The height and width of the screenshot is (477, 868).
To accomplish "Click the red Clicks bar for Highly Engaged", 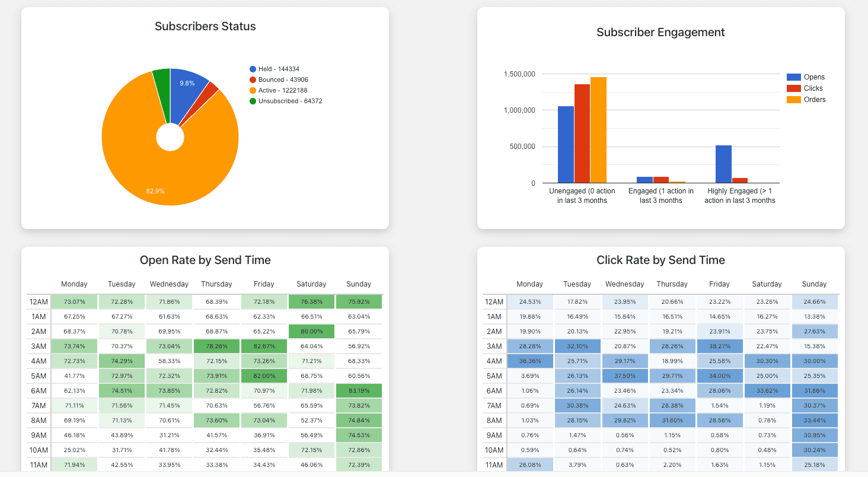I will [x=740, y=180].
